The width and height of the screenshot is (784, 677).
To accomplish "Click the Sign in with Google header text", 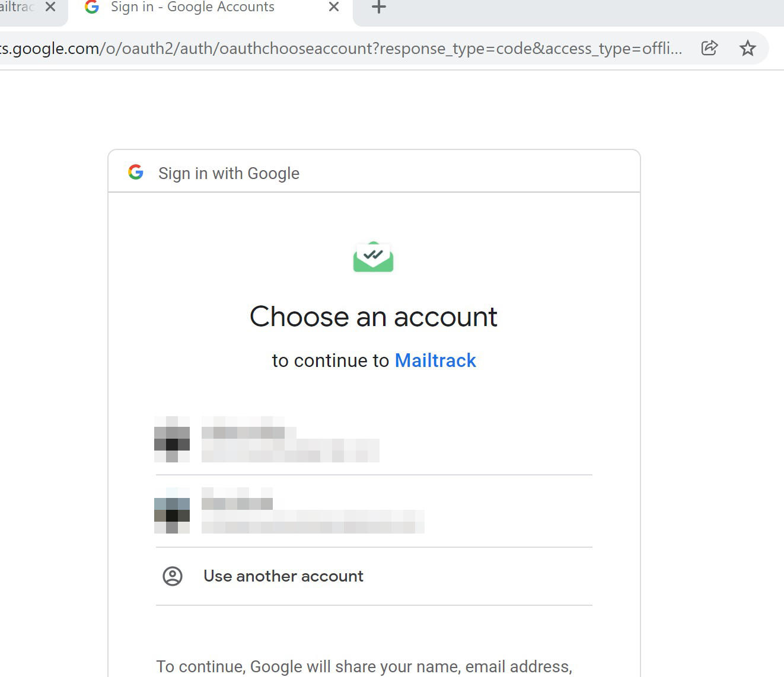I will [229, 173].
